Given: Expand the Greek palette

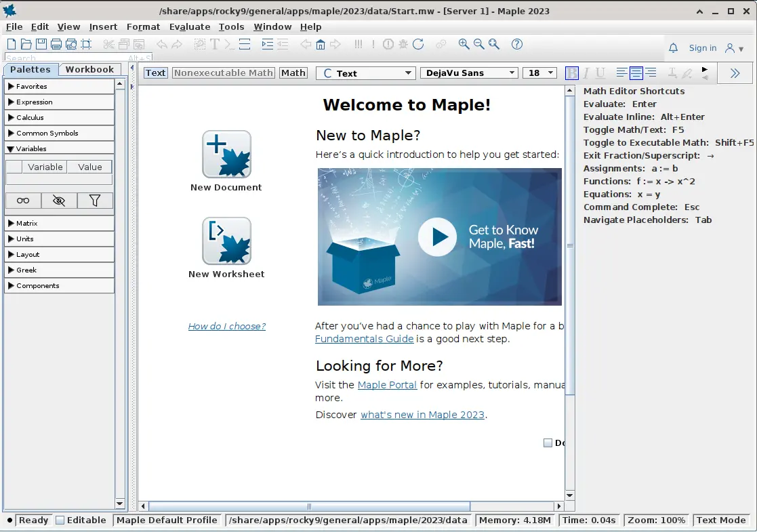Looking at the screenshot, I should [x=60, y=270].
